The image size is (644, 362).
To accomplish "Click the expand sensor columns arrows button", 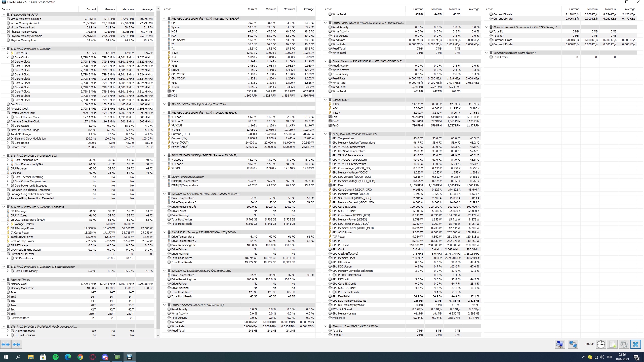I will (x=6, y=344).
